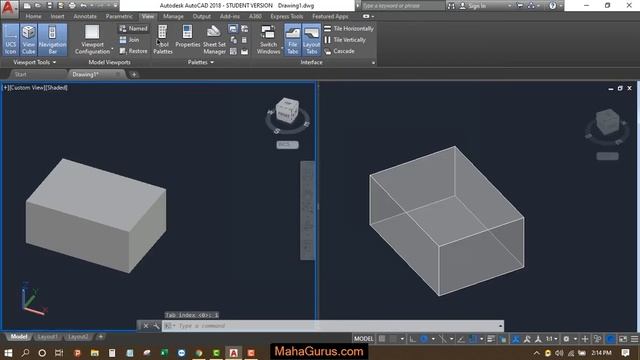Open File Explorer from taskbar
Screen dimensions: 640x360
(95, 353)
